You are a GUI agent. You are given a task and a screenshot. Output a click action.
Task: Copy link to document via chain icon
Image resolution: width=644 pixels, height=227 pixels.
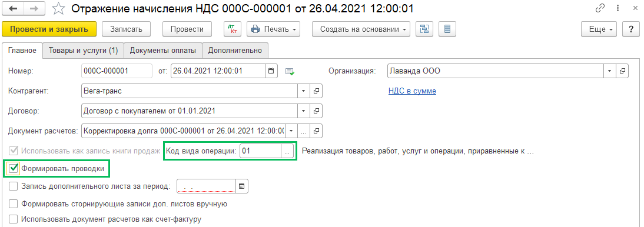point(600,8)
